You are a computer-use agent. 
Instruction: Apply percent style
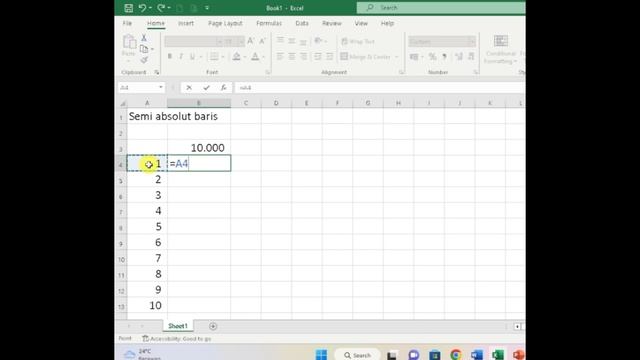(432, 57)
